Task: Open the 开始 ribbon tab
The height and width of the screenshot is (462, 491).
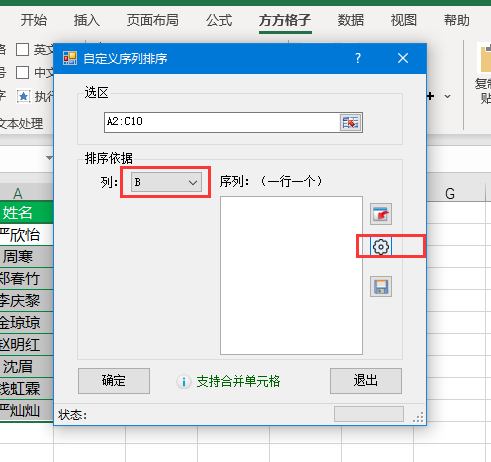Action: click(x=34, y=20)
